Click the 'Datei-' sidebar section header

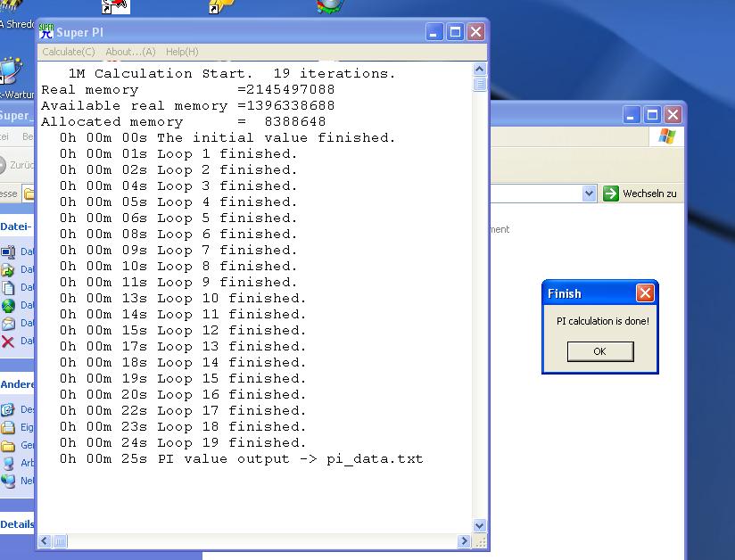point(16,226)
